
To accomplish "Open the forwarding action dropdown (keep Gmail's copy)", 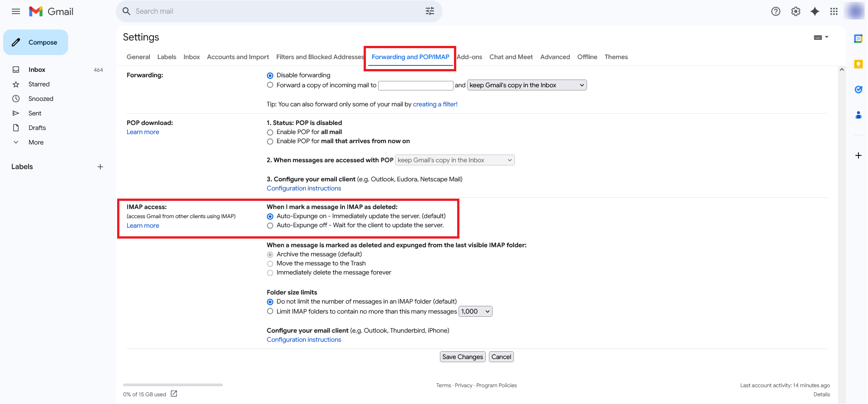I will click(x=527, y=85).
